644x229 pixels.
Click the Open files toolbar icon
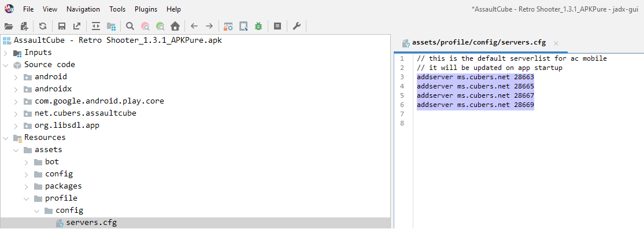point(9,27)
